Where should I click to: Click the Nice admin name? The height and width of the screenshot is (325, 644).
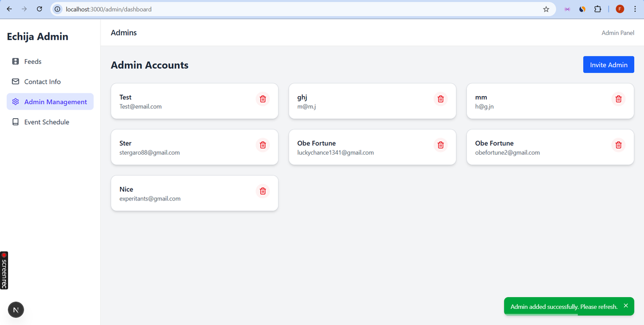[x=126, y=189]
